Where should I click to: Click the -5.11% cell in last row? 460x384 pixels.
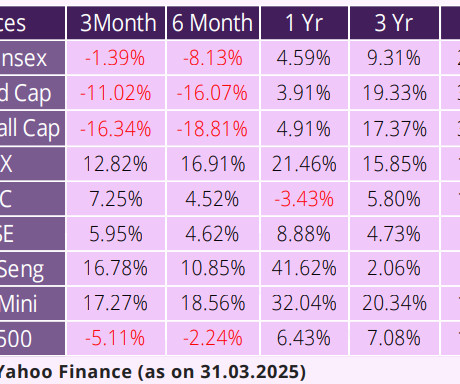point(116,338)
